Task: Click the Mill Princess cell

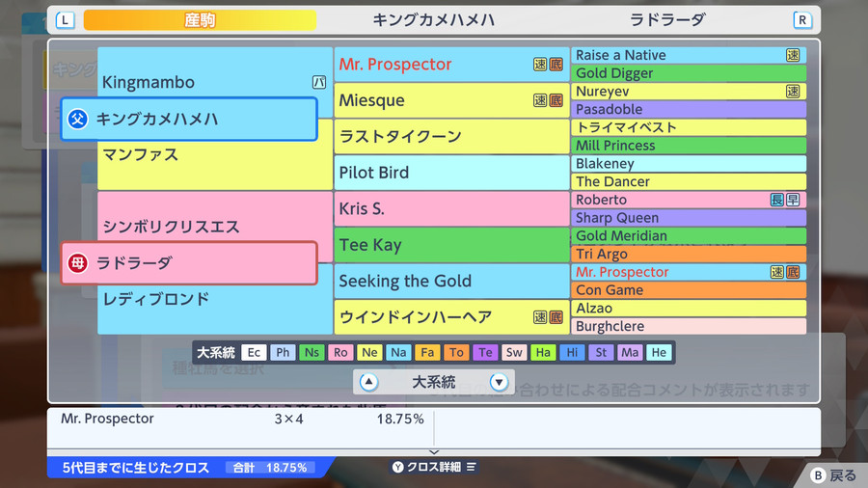Action: (x=689, y=146)
